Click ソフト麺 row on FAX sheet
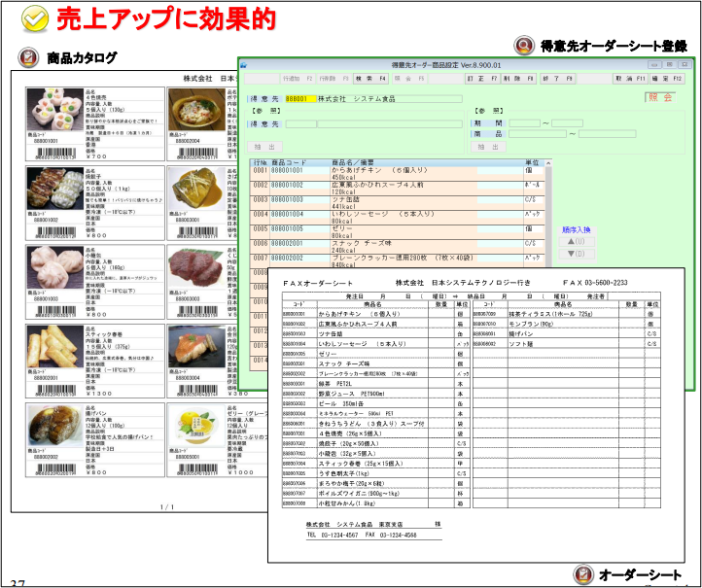The width and height of the screenshot is (702, 588). pyautogui.click(x=566, y=344)
